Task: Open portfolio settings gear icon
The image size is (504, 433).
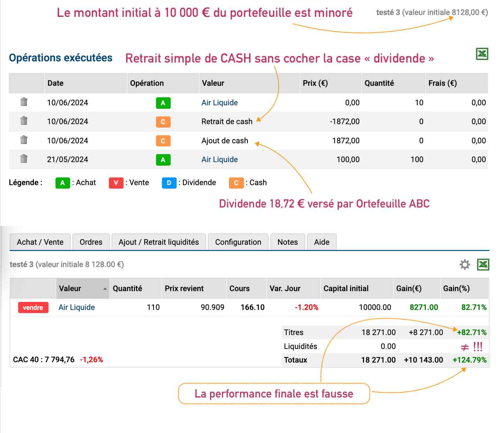Action: (465, 265)
